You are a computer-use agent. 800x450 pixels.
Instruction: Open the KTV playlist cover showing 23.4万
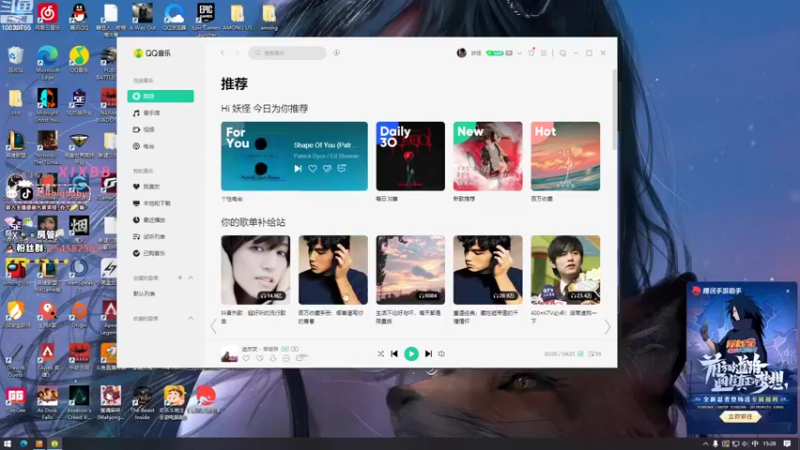[565, 270]
